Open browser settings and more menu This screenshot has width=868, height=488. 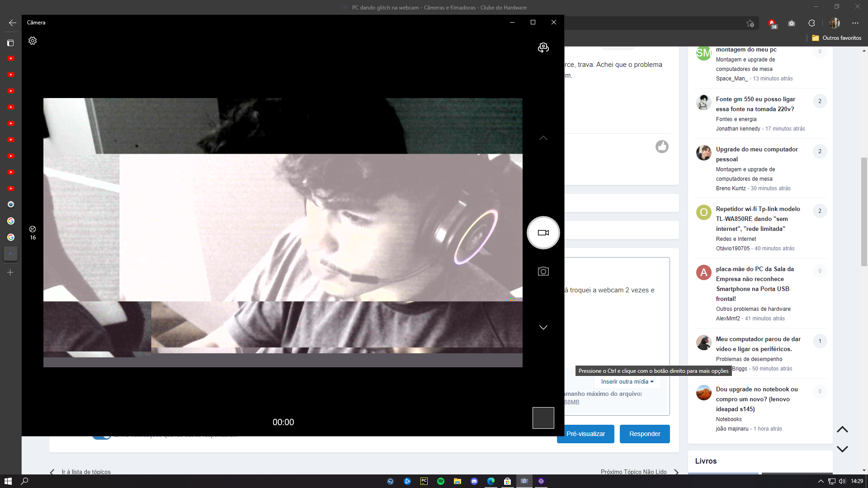click(x=855, y=23)
